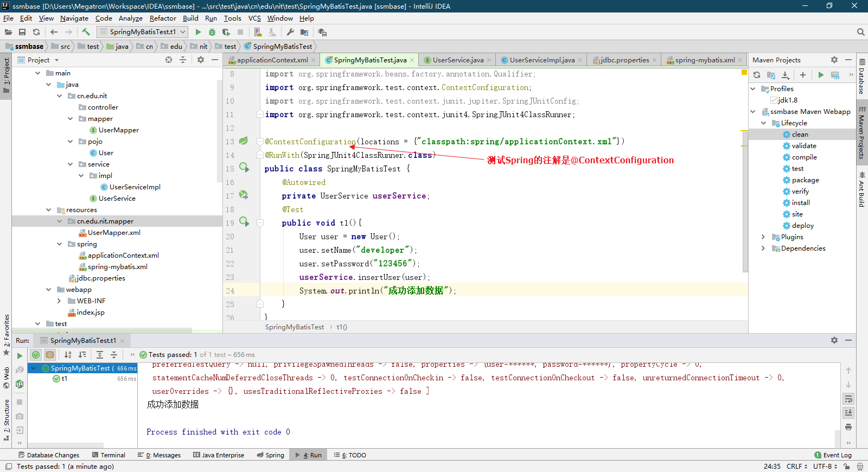Collapse the Profiles node in Maven panel

click(x=753, y=89)
